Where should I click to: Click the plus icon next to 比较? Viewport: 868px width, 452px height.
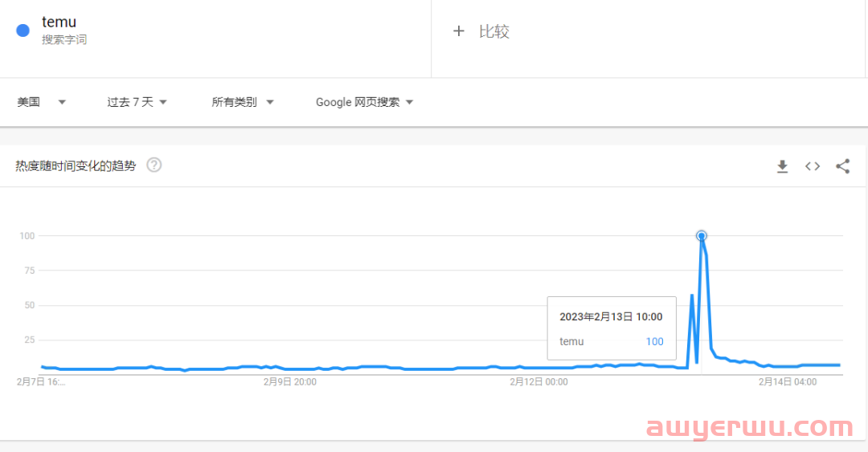pos(458,31)
